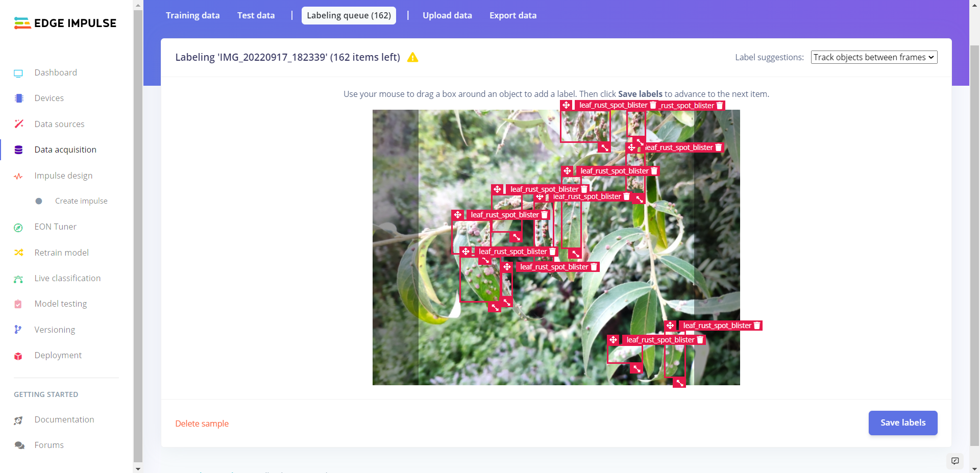This screenshot has height=473, width=980.
Task: Click the sidebar scrollbar down arrow
Action: [x=138, y=468]
